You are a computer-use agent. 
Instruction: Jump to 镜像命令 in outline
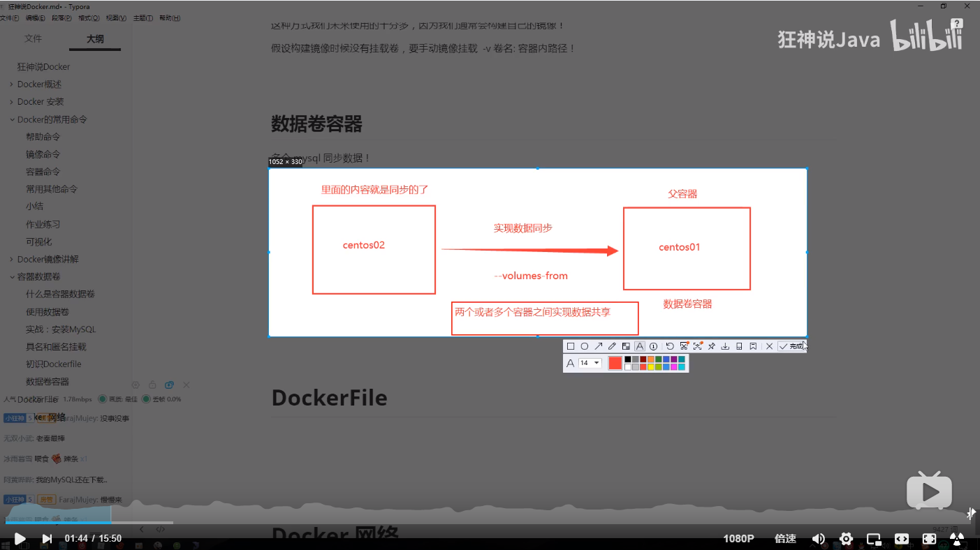coord(43,154)
